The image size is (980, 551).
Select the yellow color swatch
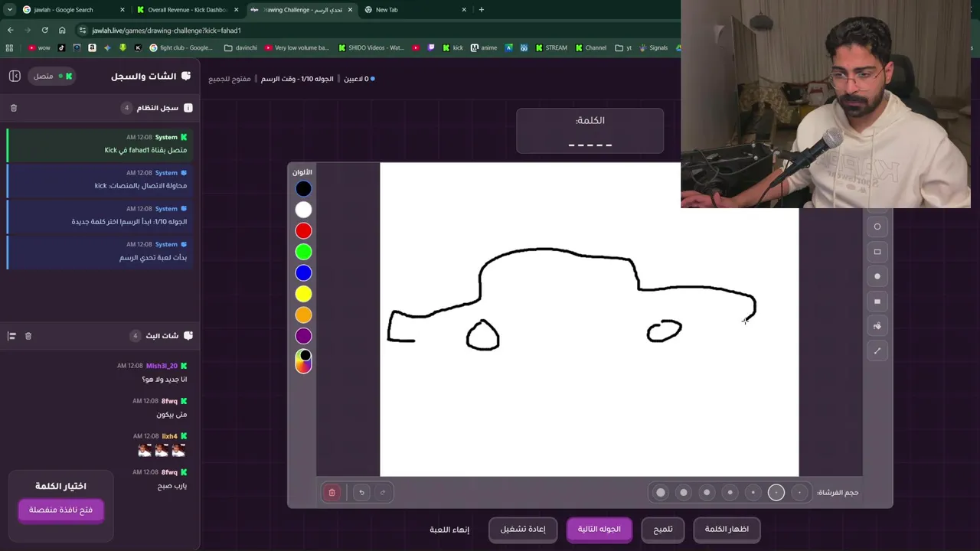[x=304, y=294]
